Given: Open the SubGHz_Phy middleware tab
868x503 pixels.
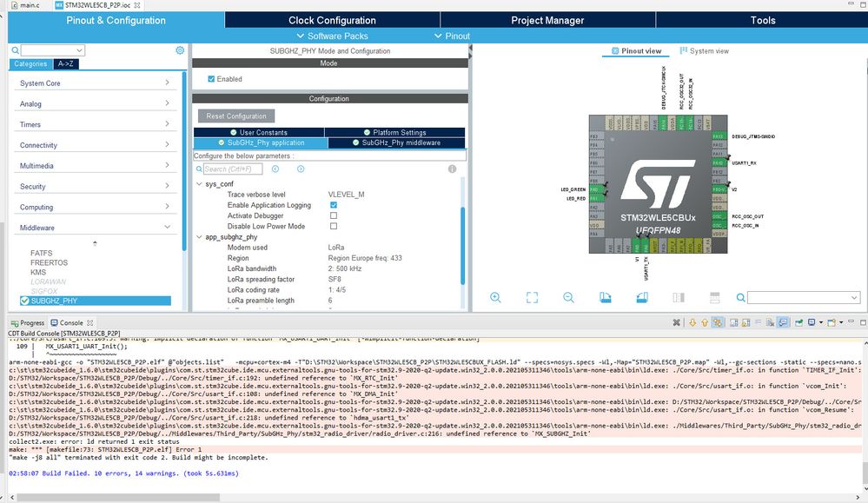Looking at the screenshot, I should tap(396, 142).
